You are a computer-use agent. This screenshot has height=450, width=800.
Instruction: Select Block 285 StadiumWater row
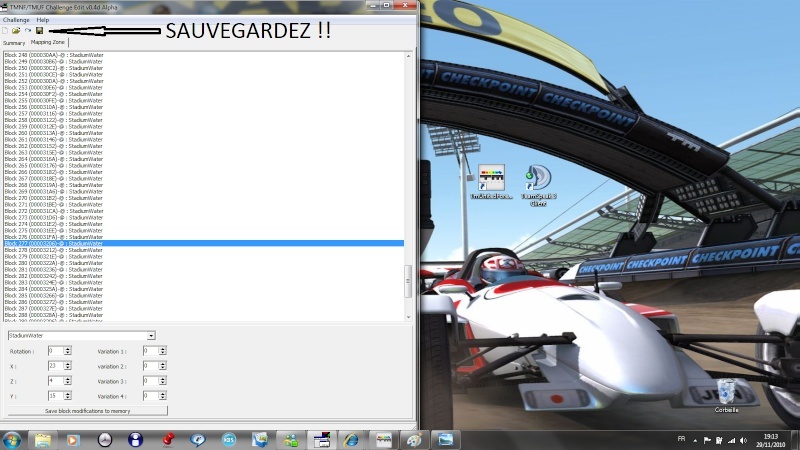(204, 296)
